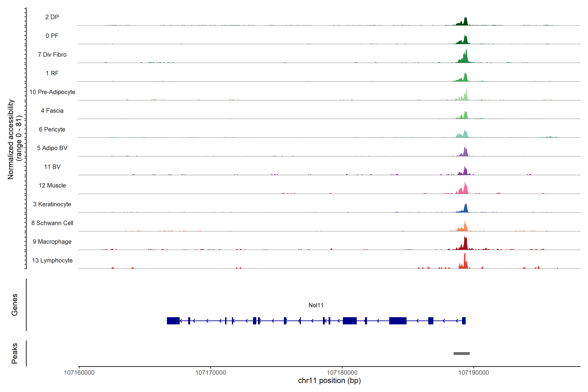The height and width of the screenshot is (392, 588).
Task: Select the 7 Div Fibro track label
Action: 52,55
